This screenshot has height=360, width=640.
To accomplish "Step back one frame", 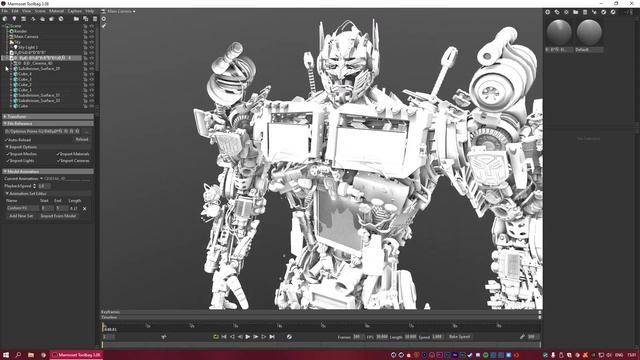I will [x=240, y=337].
